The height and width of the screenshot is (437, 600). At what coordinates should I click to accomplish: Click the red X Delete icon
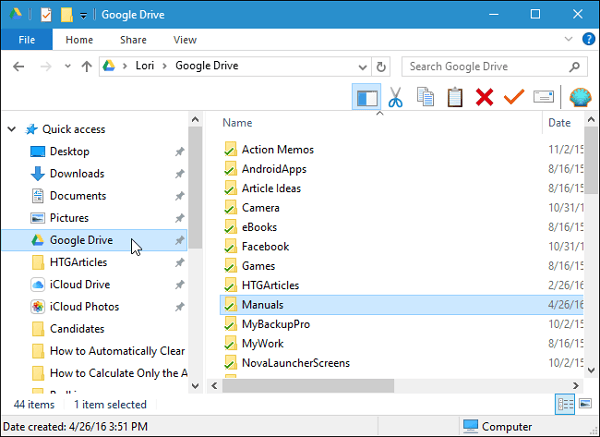coord(485,98)
